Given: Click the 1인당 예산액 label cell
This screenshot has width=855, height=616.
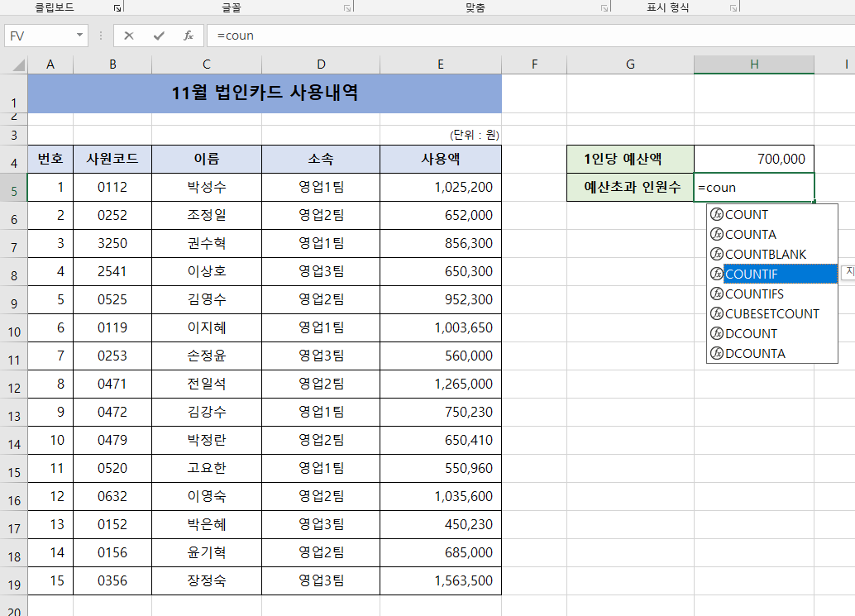Looking at the screenshot, I should pyautogui.click(x=630, y=160).
